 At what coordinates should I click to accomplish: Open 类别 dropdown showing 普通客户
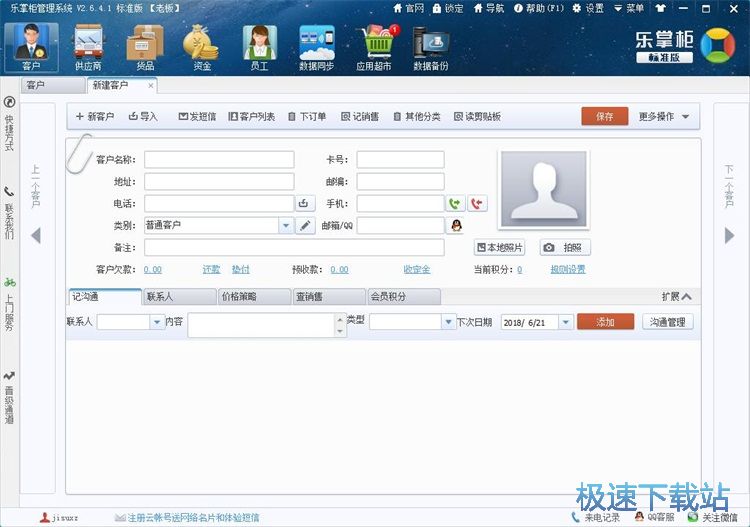[286, 225]
